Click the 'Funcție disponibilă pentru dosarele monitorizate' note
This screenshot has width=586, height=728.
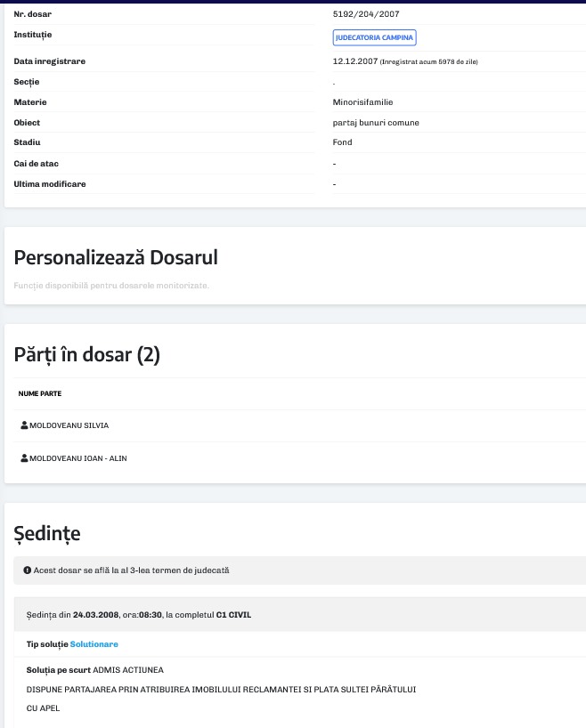tap(111, 286)
